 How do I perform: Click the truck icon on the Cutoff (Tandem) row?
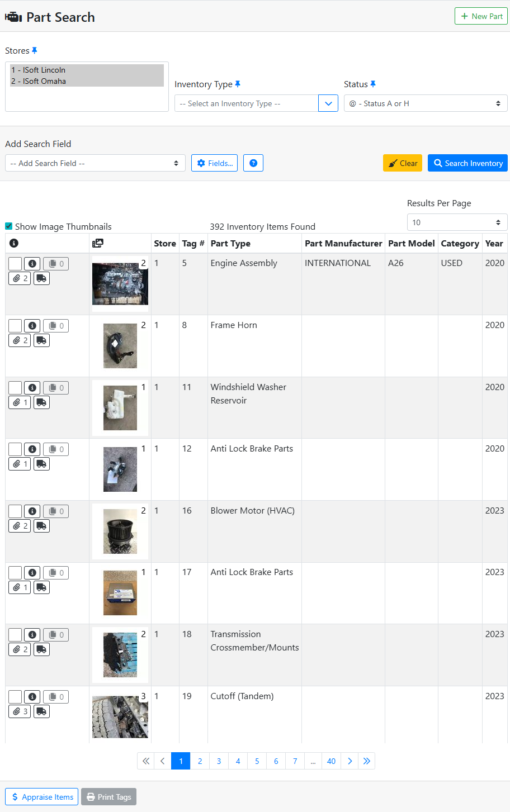(x=41, y=711)
